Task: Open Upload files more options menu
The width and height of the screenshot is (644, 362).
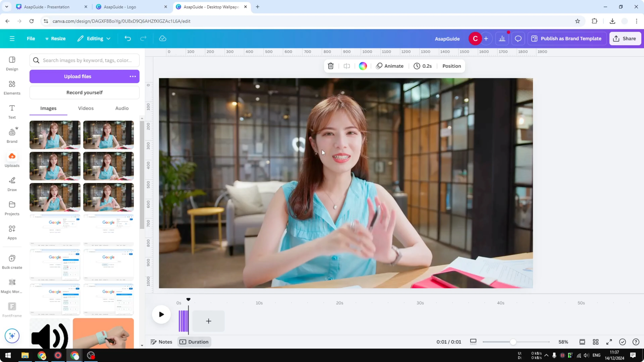Action: [x=133, y=76]
